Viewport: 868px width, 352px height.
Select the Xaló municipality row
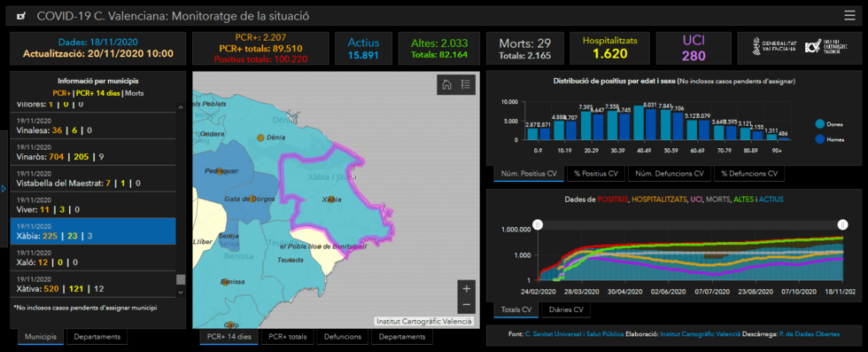click(x=93, y=257)
